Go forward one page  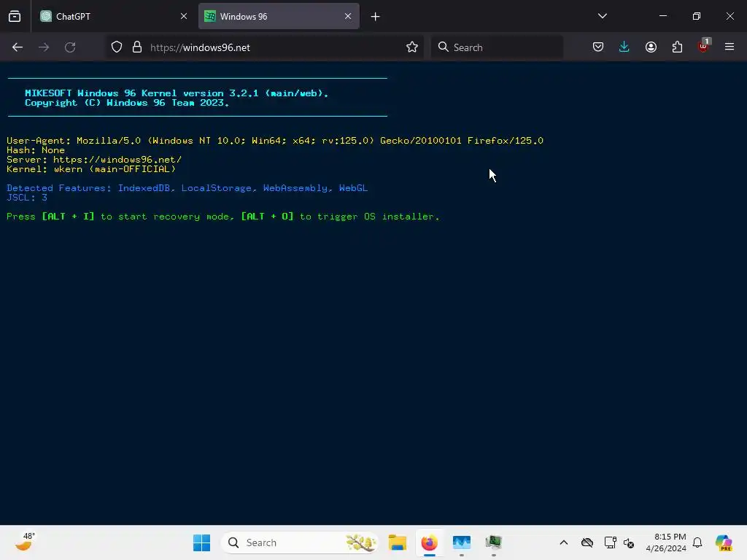[44, 47]
